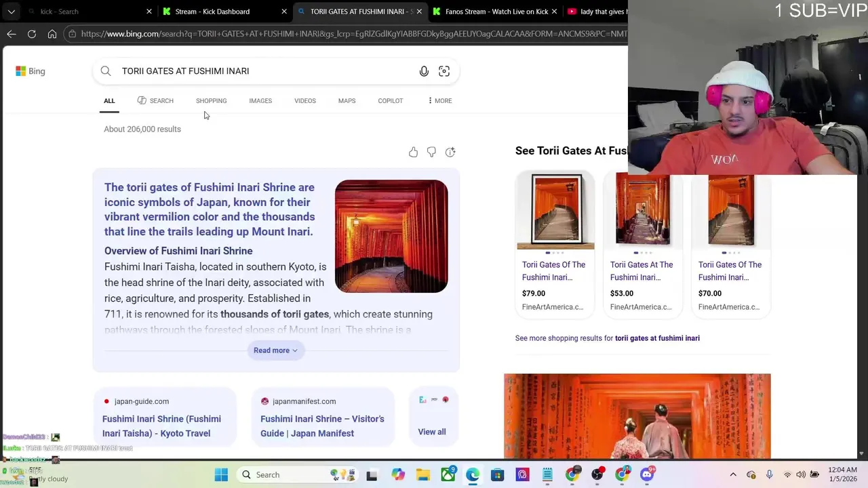This screenshot has height=488, width=868.
Task: Open network settings Wi-Fi tray icon
Action: 787,475
